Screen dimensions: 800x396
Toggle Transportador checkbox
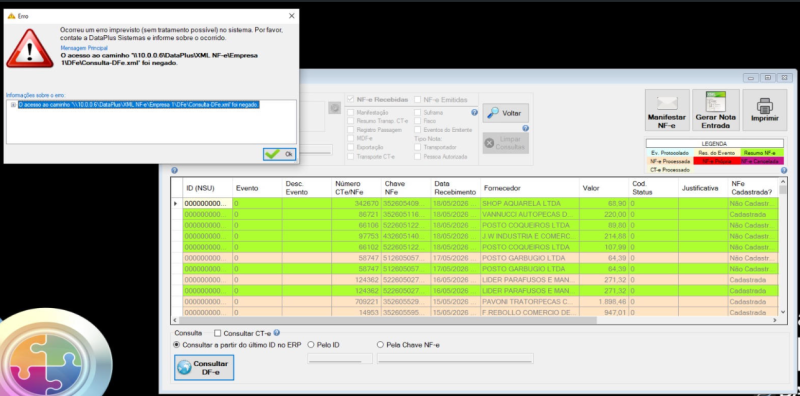click(418, 147)
